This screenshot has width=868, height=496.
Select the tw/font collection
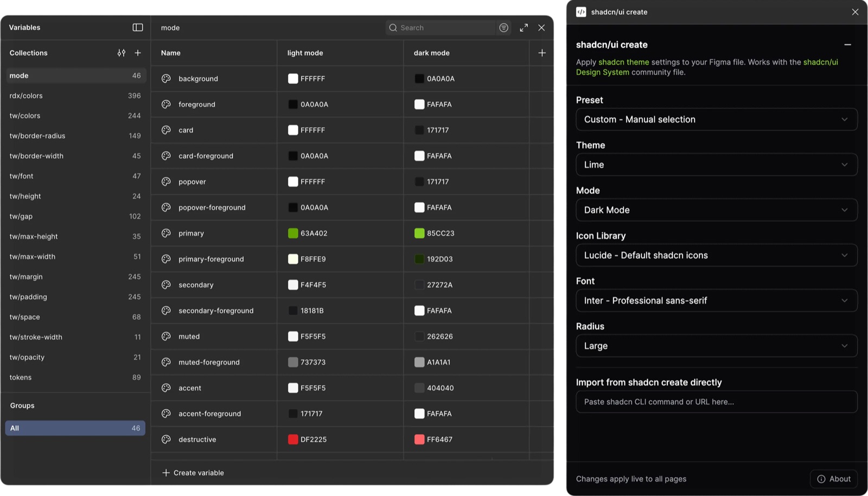tap(75, 176)
